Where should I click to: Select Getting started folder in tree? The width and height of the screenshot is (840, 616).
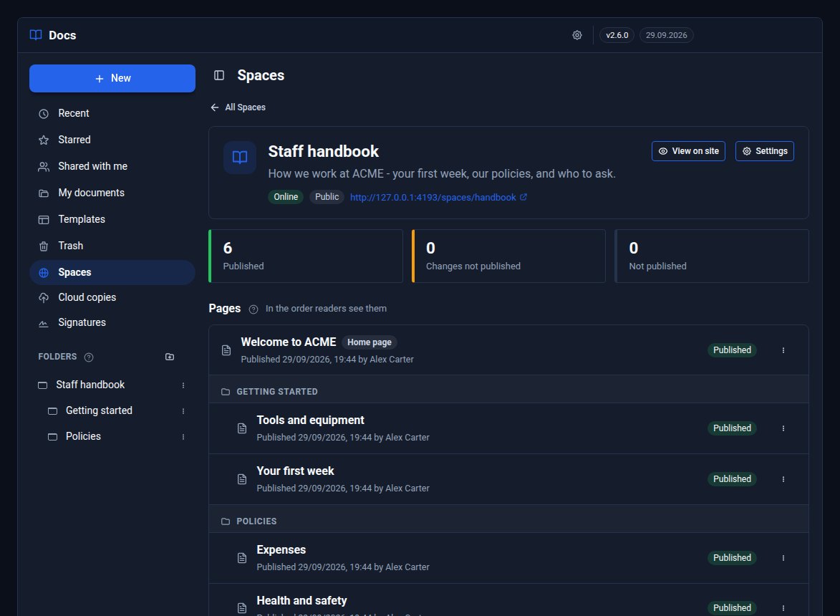99,410
